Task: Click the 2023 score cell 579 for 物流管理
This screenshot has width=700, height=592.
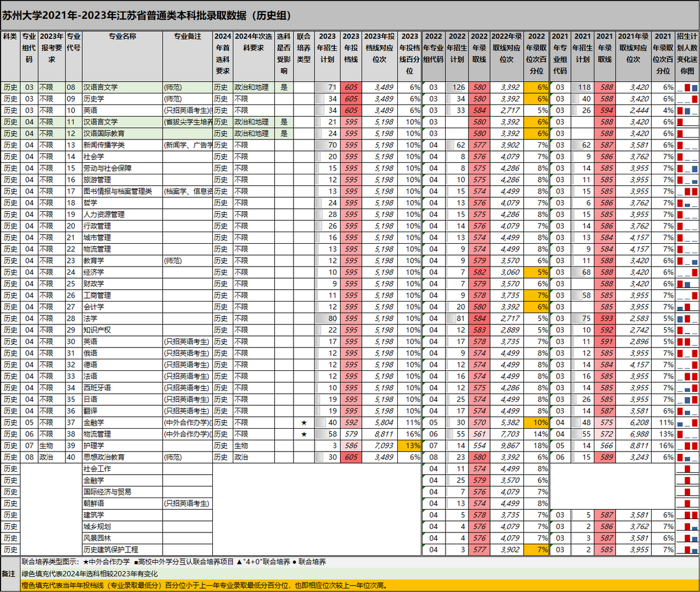Action: (351, 434)
